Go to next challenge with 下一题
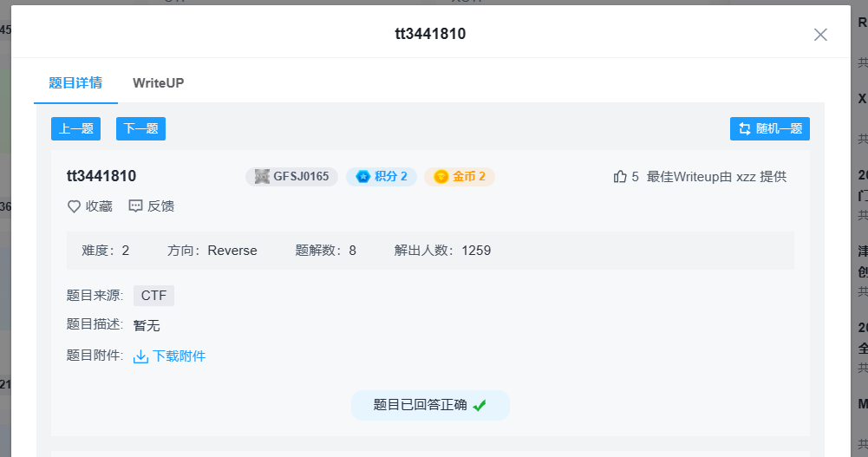The height and width of the screenshot is (457, 868). pos(140,129)
